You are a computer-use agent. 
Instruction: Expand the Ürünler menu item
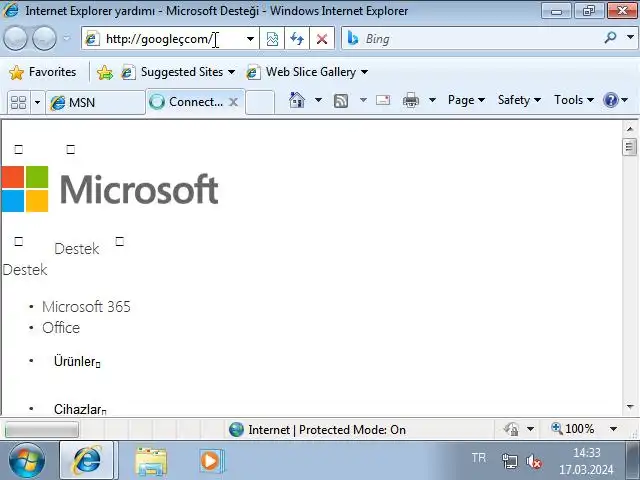(x=77, y=362)
